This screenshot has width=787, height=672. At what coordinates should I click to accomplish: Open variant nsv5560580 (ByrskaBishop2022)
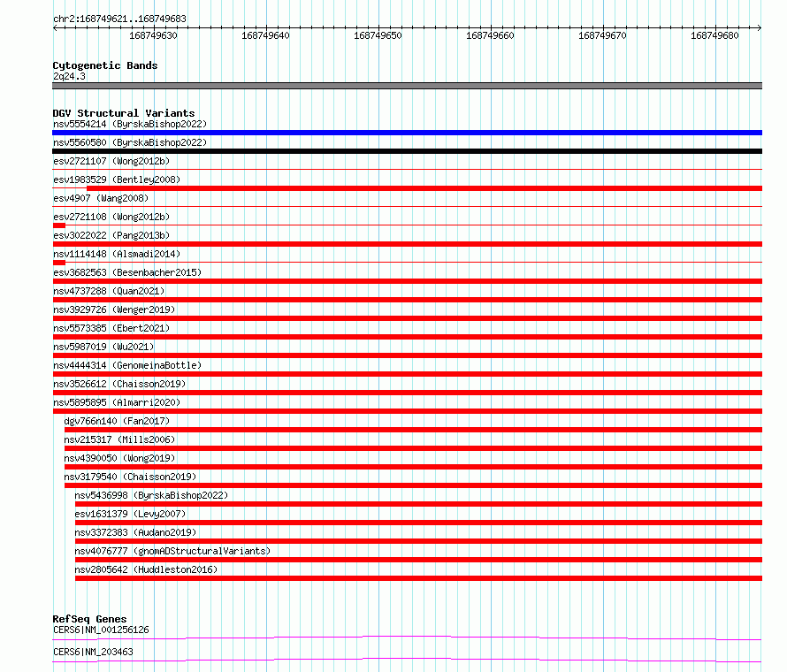click(x=130, y=142)
